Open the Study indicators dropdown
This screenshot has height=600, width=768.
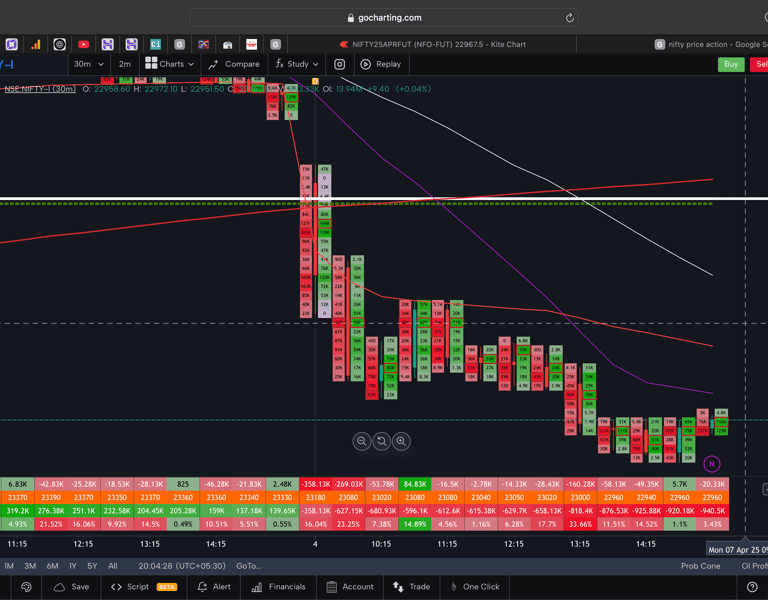tap(297, 64)
